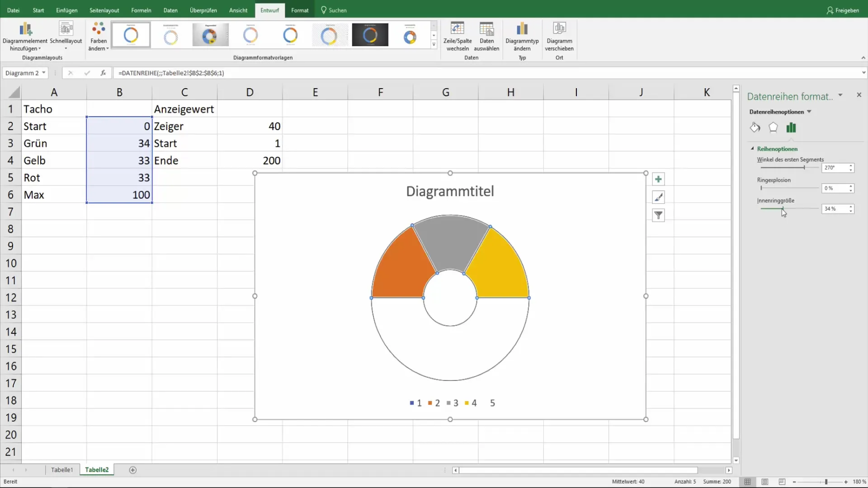Open task pane options dropdown arrow

point(840,95)
